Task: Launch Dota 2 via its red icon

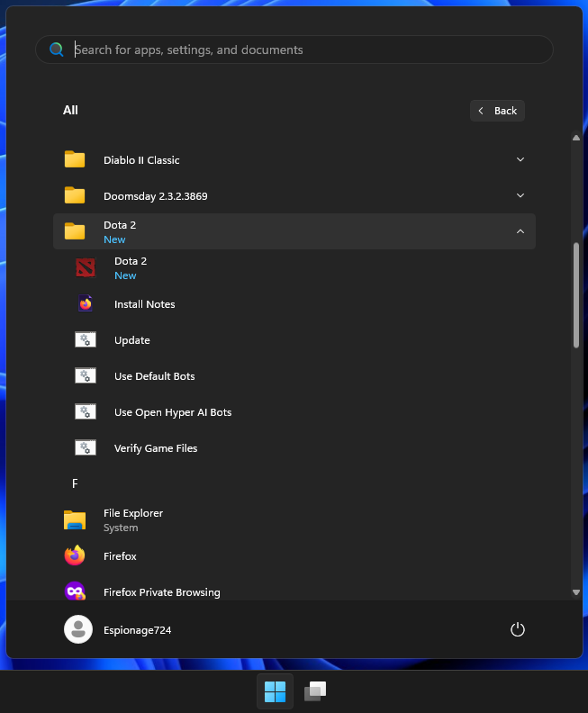Action: [86, 267]
